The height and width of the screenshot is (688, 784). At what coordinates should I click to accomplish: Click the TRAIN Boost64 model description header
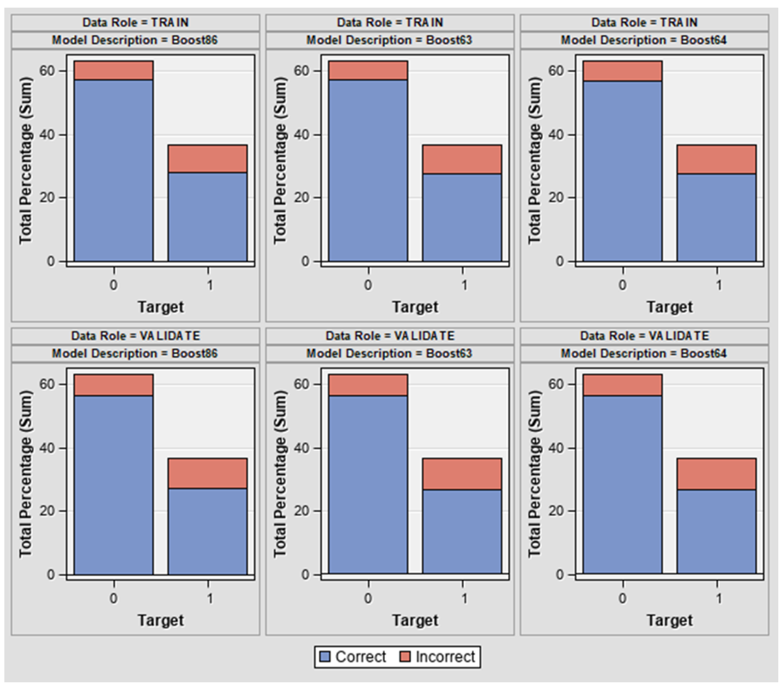(x=644, y=40)
